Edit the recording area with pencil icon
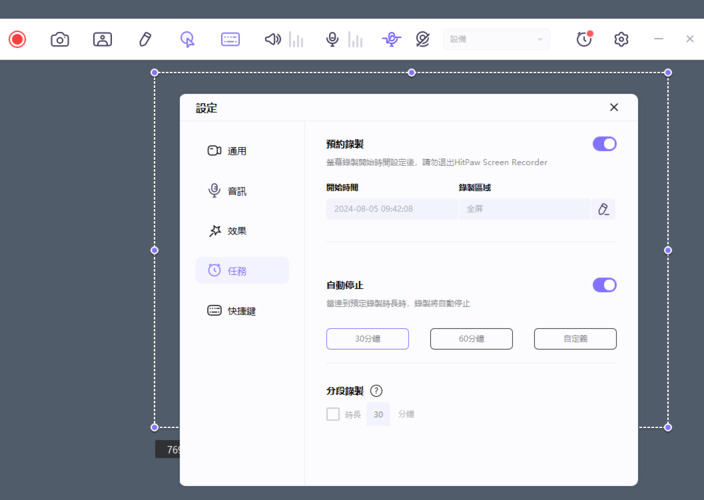This screenshot has width=704, height=500. coord(603,209)
